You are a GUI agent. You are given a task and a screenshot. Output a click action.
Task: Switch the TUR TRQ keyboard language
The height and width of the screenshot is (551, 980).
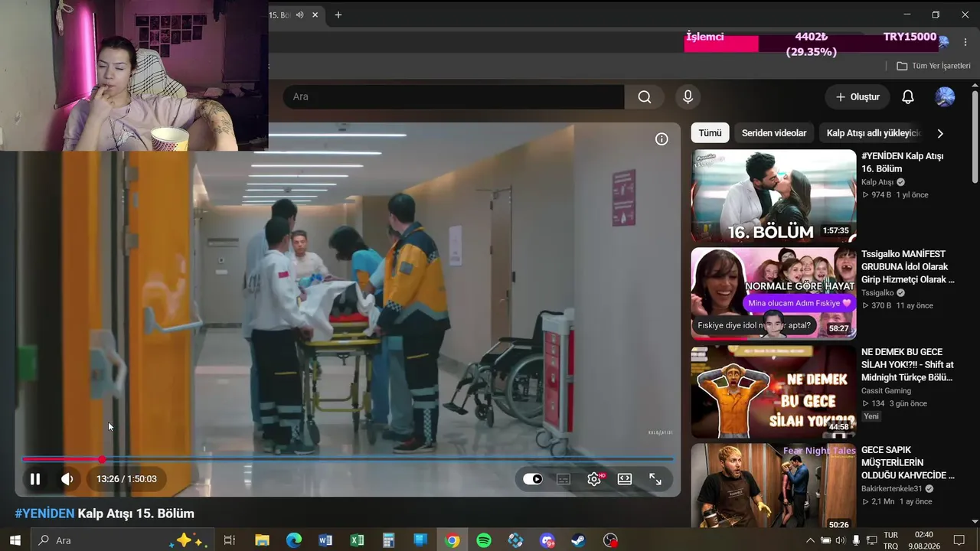(891, 540)
